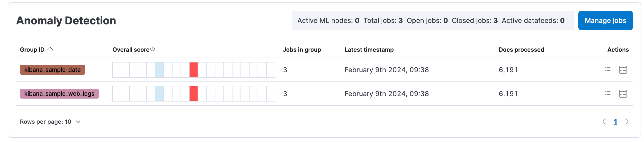Open page 1 in pagination
Image resolution: width=644 pixels, height=142 pixels.
click(615, 122)
